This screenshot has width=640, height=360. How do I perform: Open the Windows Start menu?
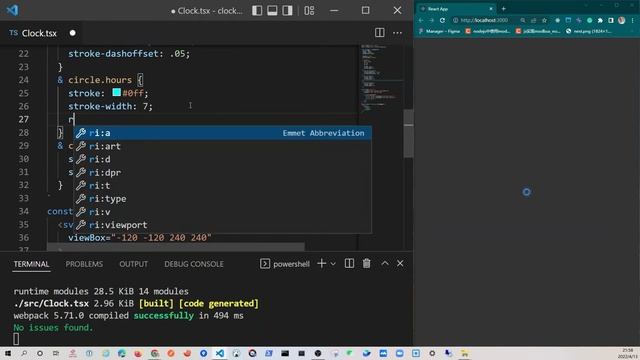[x=7, y=353]
